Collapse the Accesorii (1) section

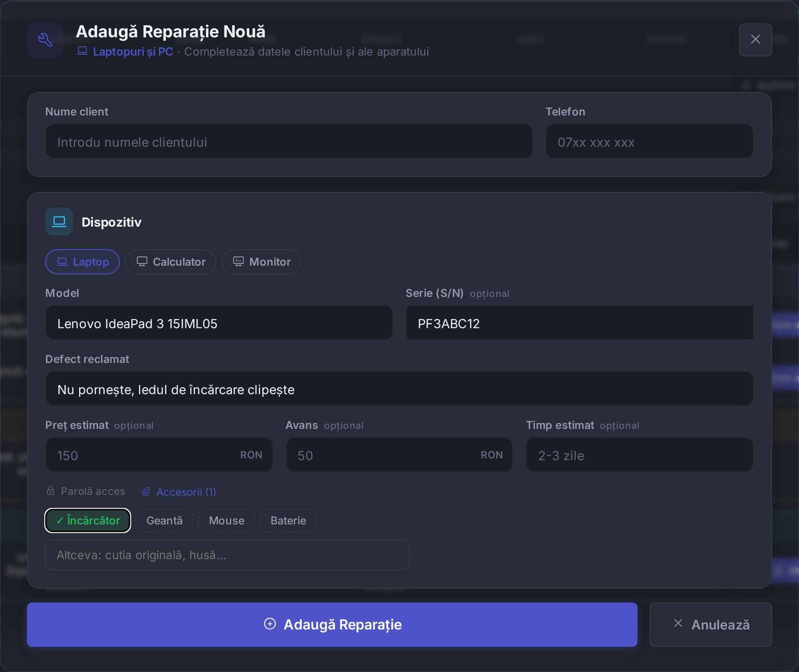[x=179, y=492]
